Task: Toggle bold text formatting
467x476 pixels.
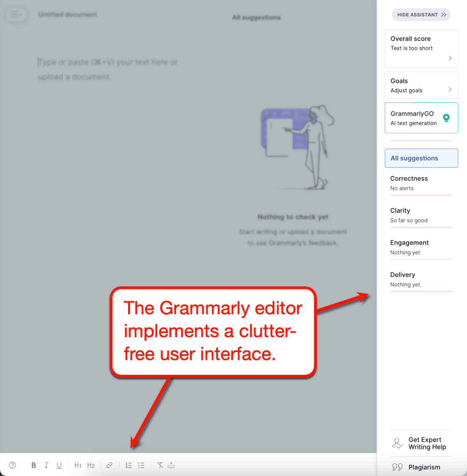Action: coord(34,465)
